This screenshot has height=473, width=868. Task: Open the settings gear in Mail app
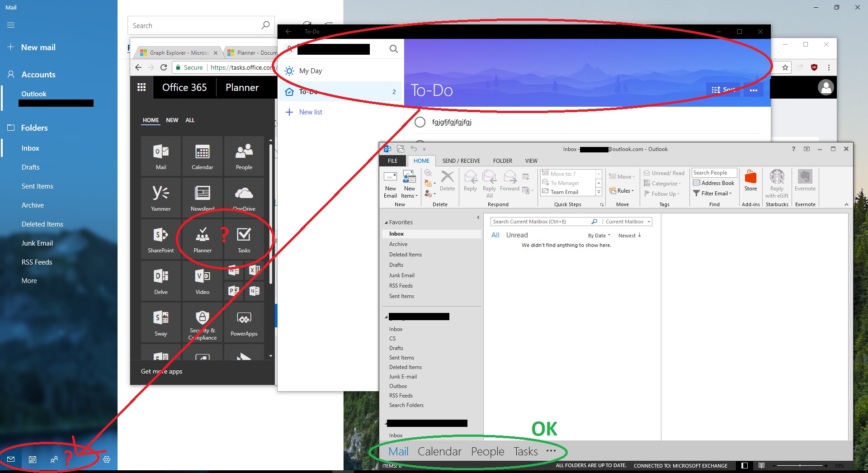(x=107, y=459)
